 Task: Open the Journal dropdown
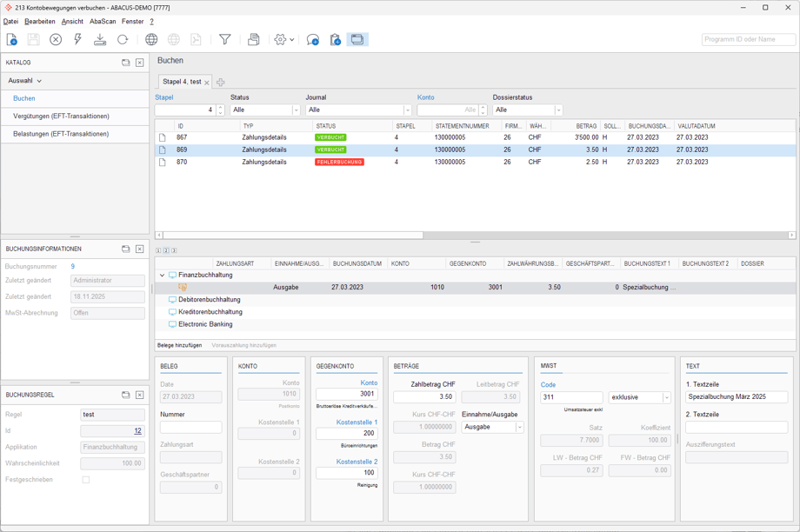click(x=407, y=110)
